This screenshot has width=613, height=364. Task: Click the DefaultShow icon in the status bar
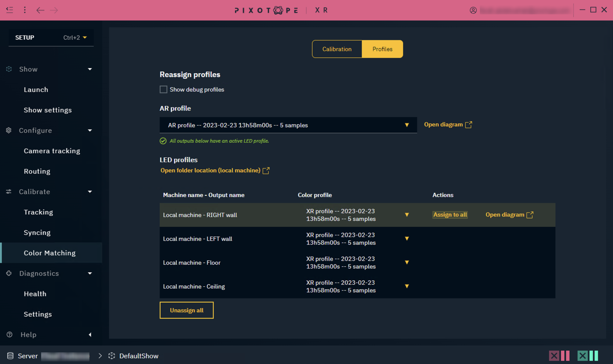coord(112,356)
